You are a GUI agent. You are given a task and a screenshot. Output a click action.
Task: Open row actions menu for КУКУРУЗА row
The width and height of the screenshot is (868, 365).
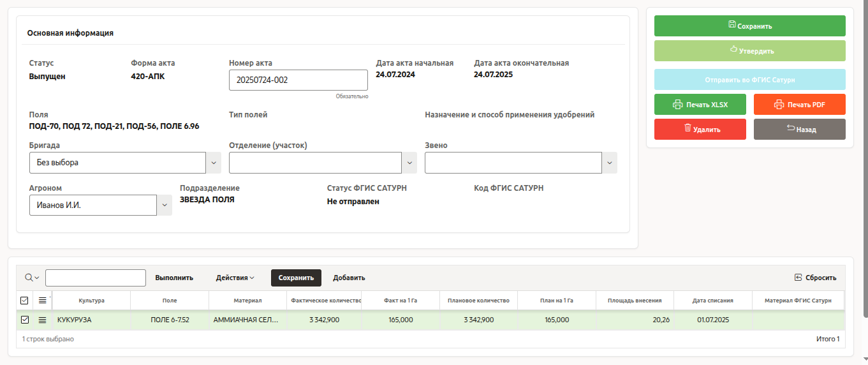[x=43, y=320]
